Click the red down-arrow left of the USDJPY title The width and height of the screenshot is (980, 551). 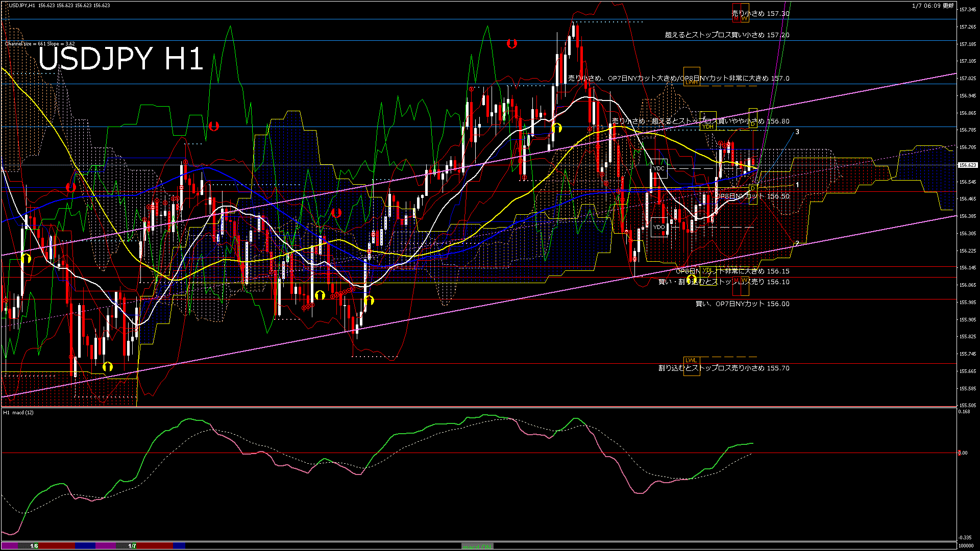(71, 187)
